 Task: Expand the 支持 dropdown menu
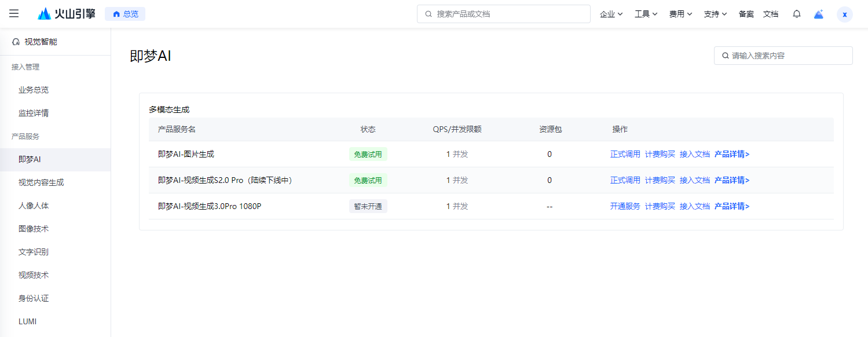[716, 14]
